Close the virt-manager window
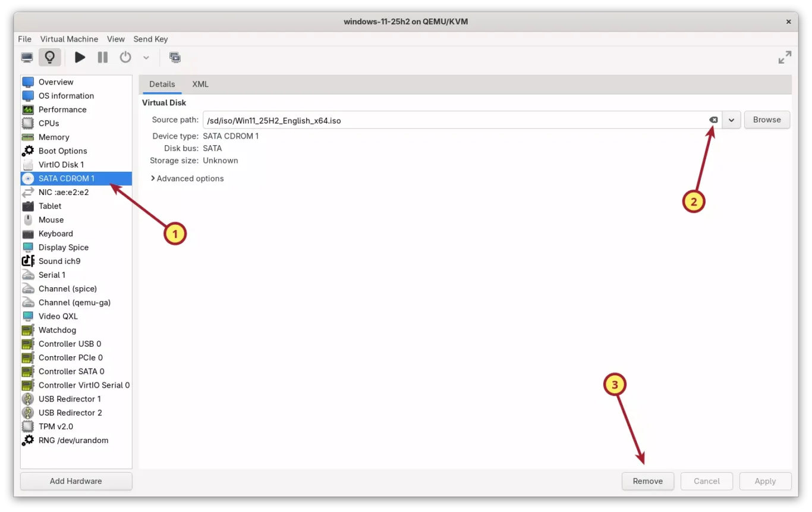 (789, 21)
